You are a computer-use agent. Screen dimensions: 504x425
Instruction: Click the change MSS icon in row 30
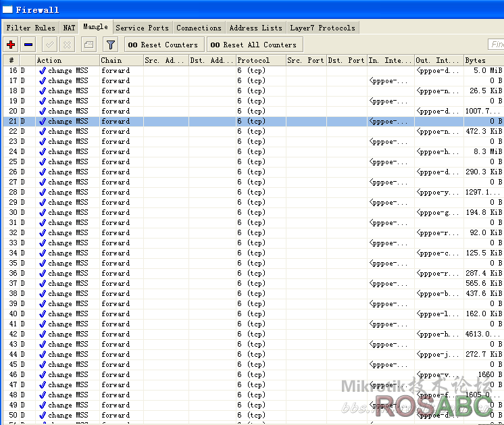click(42, 212)
